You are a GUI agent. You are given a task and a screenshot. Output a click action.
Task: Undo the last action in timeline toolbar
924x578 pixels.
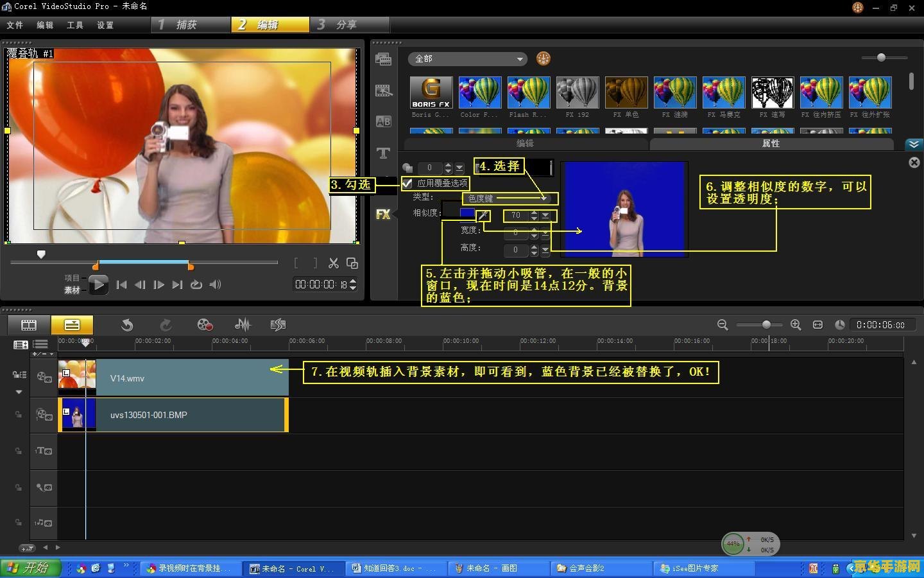(127, 325)
